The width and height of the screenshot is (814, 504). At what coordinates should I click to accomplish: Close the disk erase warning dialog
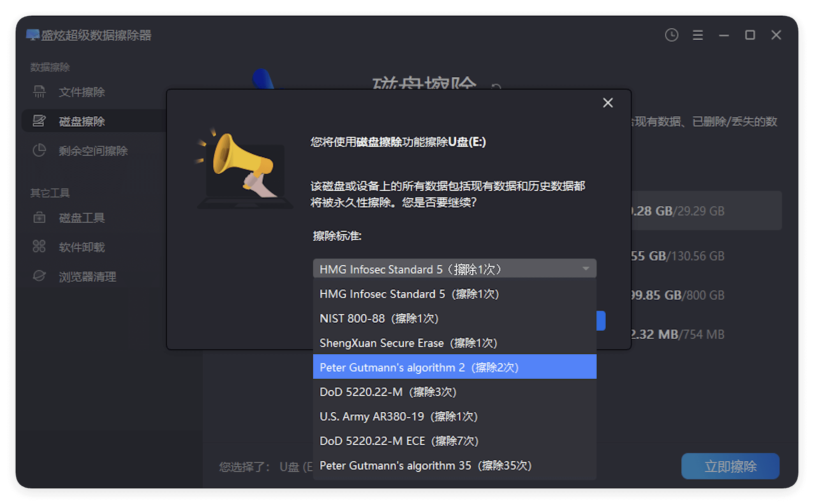pos(608,103)
